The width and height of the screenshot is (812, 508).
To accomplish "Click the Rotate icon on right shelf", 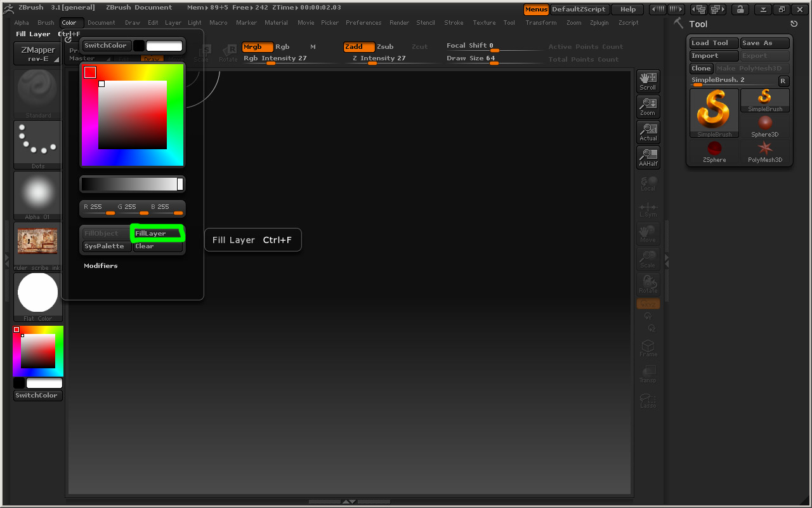I will tap(648, 284).
